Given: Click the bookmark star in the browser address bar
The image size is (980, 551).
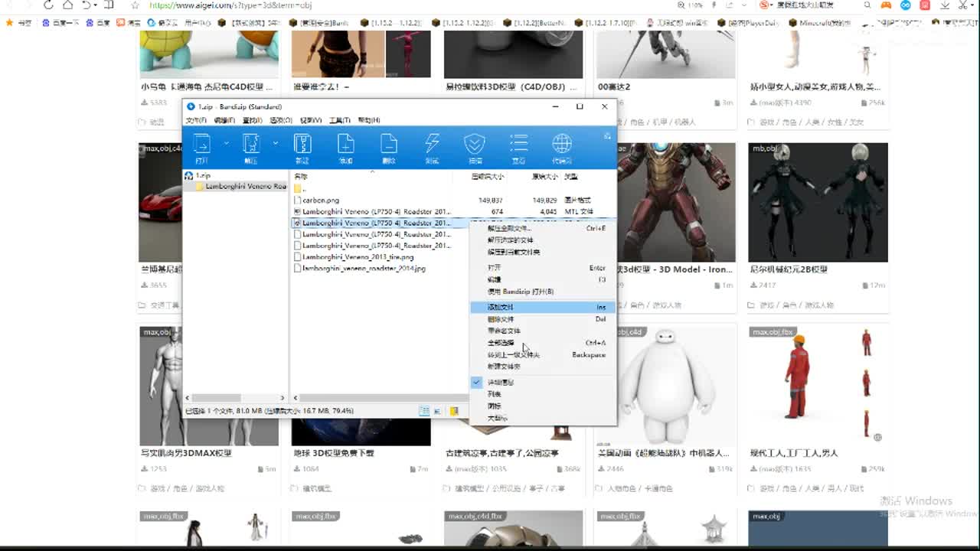Looking at the screenshot, I should pyautogui.click(x=135, y=5).
